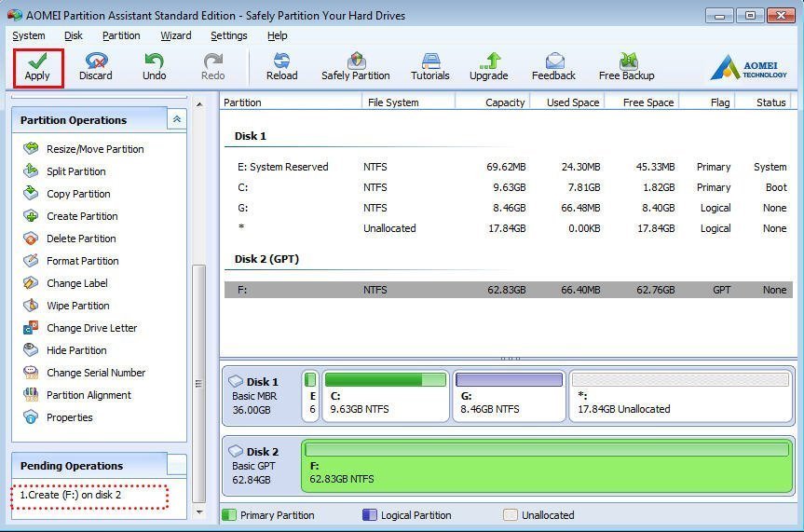This screenshot has height=532, width=804.
Task: Click the Primary Partition legend swatch
Action: pos(229,514)
